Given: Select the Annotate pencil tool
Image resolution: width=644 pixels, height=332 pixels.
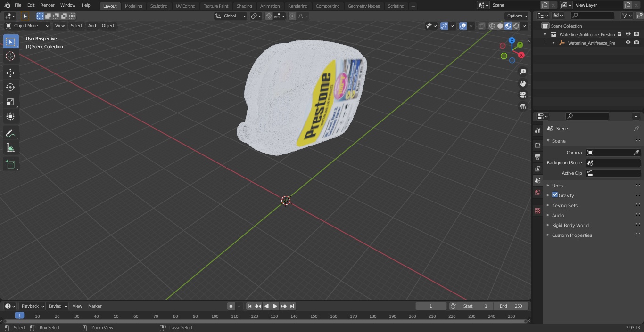Looking at the screenshot, I should 10,134.
